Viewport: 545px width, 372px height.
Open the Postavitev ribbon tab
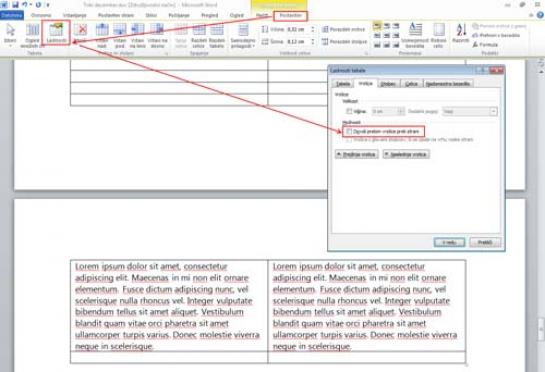(x=291, y=15)
